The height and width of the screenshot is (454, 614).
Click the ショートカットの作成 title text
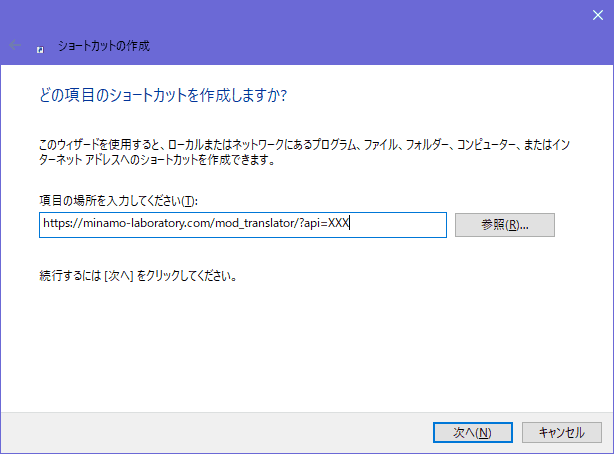[104, 46]
